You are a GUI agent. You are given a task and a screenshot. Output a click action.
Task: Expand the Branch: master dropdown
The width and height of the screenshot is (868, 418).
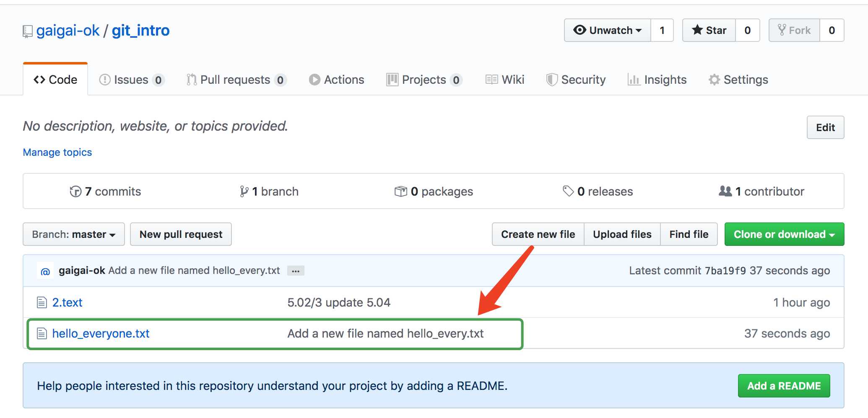click(x=74, y=234)
